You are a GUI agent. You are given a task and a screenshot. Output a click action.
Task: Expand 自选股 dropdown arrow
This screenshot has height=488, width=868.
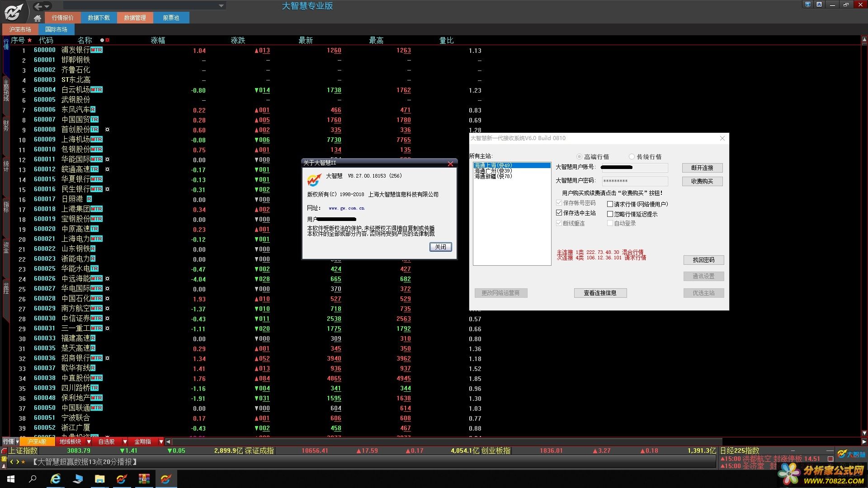coord(125,442)
